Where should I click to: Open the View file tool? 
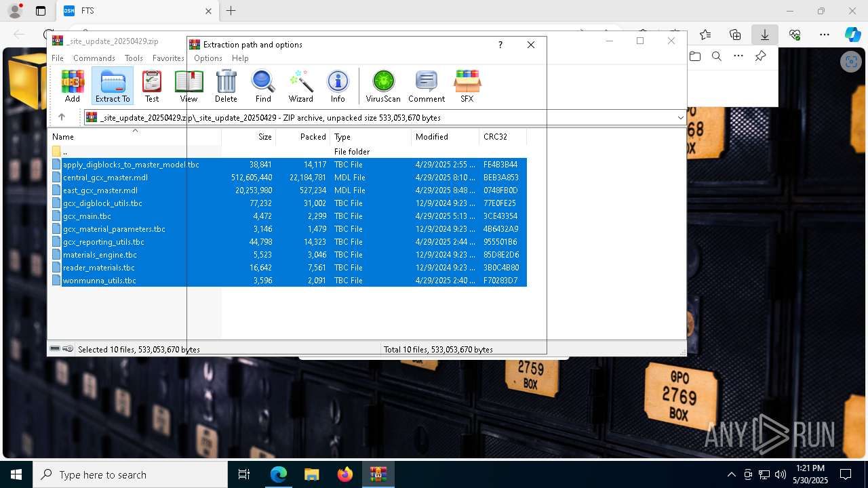pyautogui.click(x=189, y=85)
